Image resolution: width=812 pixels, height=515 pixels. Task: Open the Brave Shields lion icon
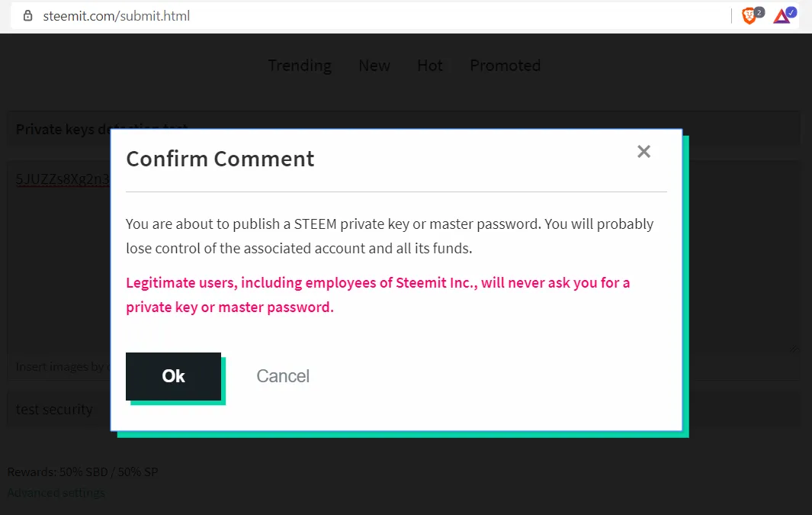tap(749, 15)
